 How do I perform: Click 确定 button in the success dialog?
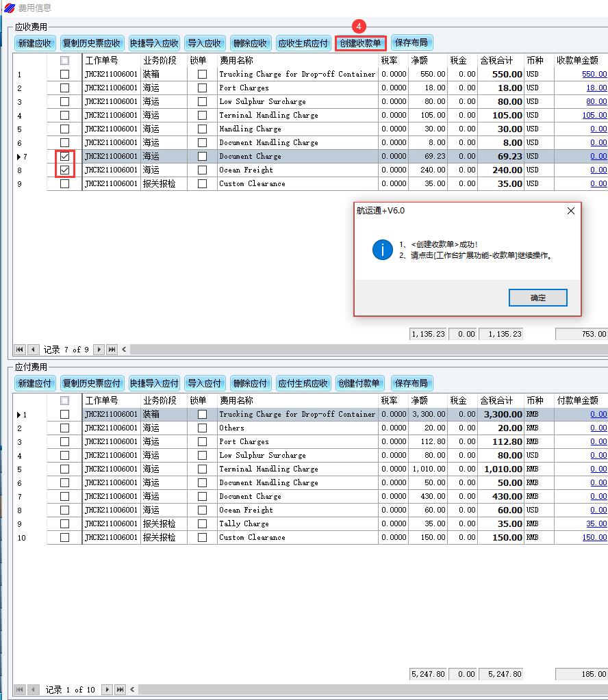[x=537, y=298]
